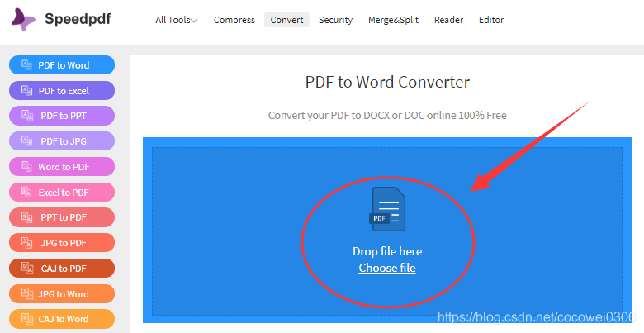644x333 pixels.
Task: Click the PPT to PDF sidebar icon
Action: tap(27, 217)
